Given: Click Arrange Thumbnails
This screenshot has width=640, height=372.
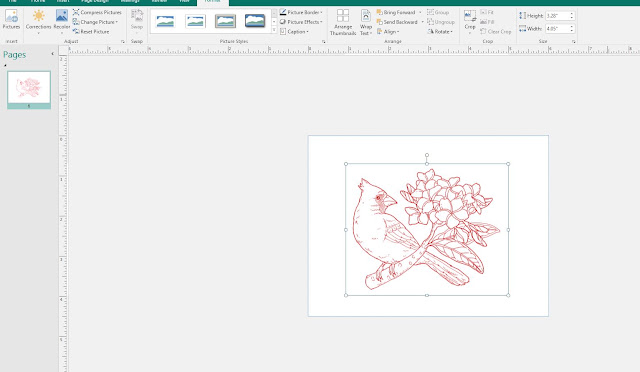Looking at the screenshot, I should click(343, 22).
